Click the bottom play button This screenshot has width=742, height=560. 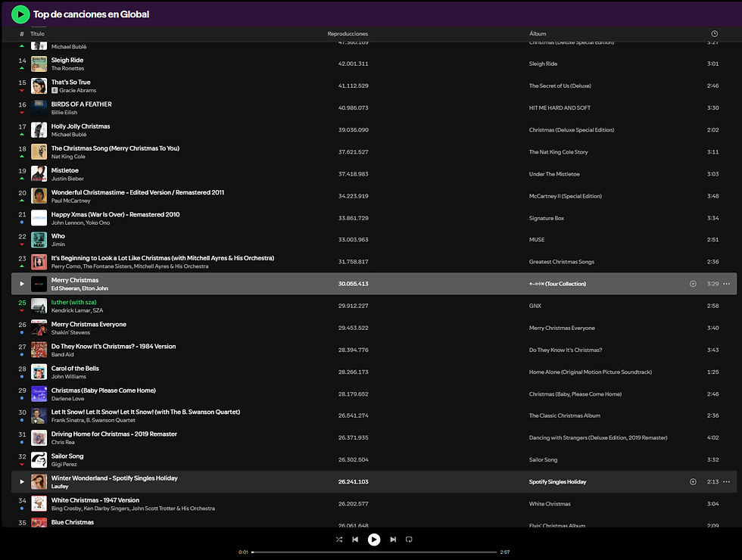(x=374, y=539)
